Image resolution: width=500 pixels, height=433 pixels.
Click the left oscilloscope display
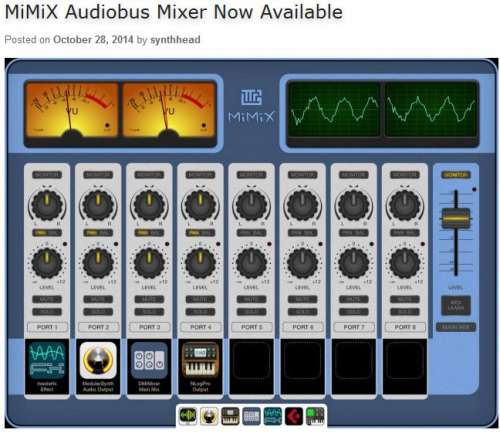(x=334, y=109)
